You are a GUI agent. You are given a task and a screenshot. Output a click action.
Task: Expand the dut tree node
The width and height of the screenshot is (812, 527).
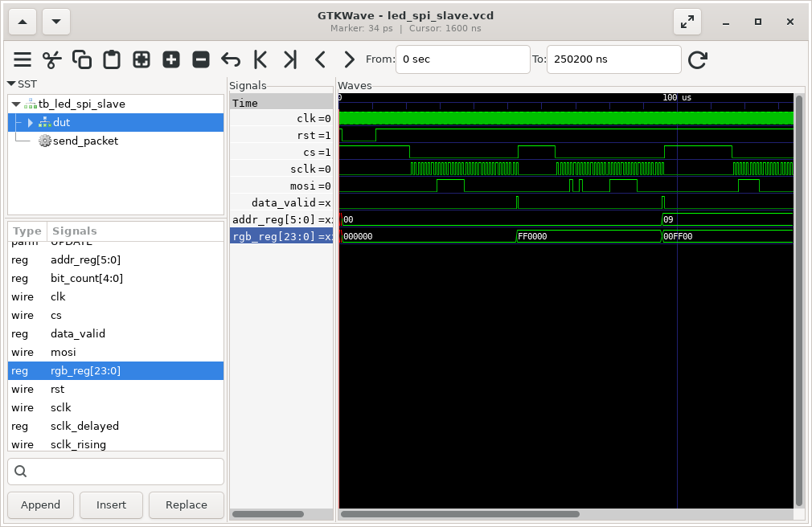pos(31,122)
